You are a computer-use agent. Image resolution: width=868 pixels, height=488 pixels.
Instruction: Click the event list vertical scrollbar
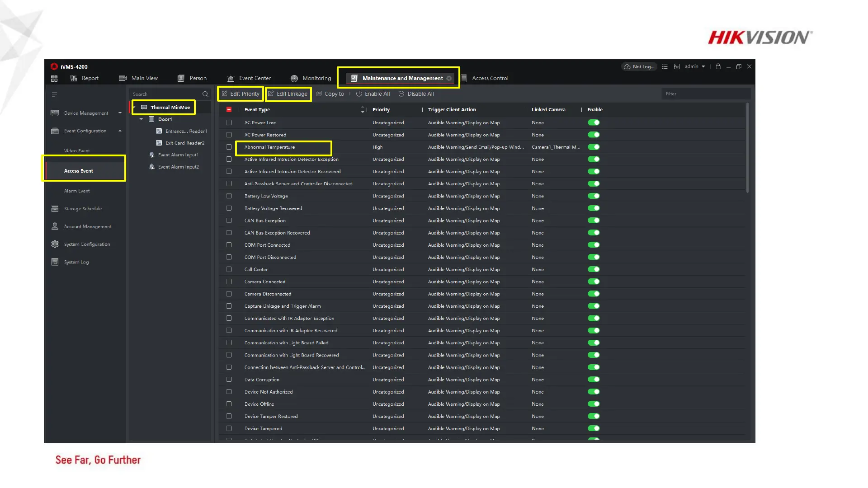pos(747,148)
